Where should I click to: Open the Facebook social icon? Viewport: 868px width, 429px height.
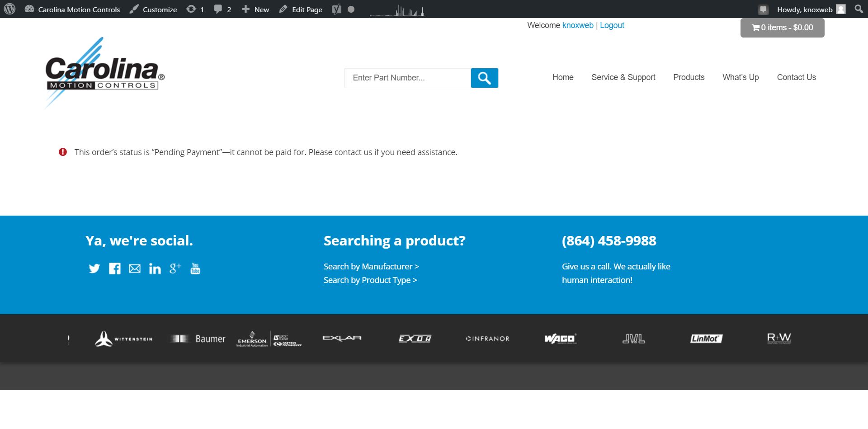click(115, 269)
